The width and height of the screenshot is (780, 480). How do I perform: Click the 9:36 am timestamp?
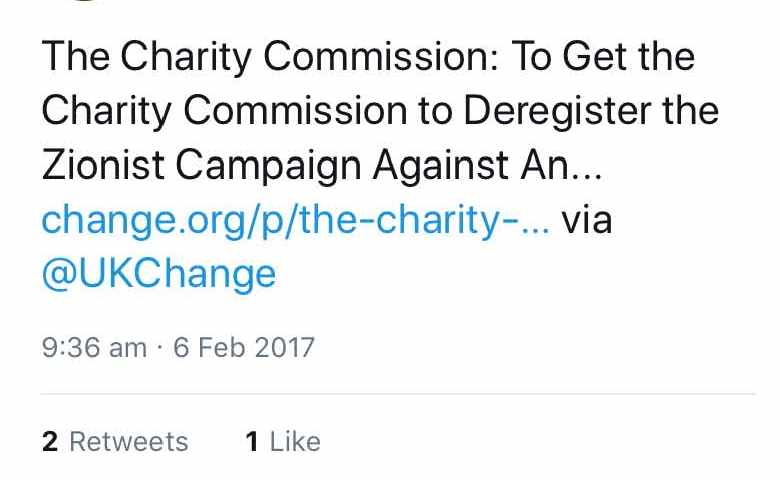(x=95, y=347)
